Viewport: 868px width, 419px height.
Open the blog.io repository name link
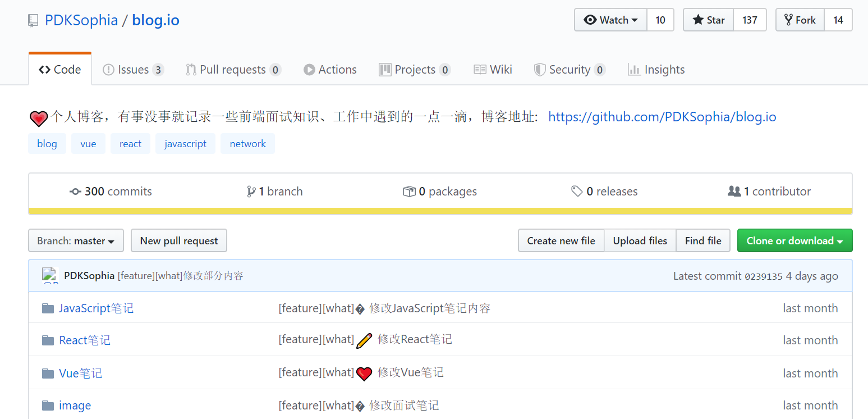(156, 21)
